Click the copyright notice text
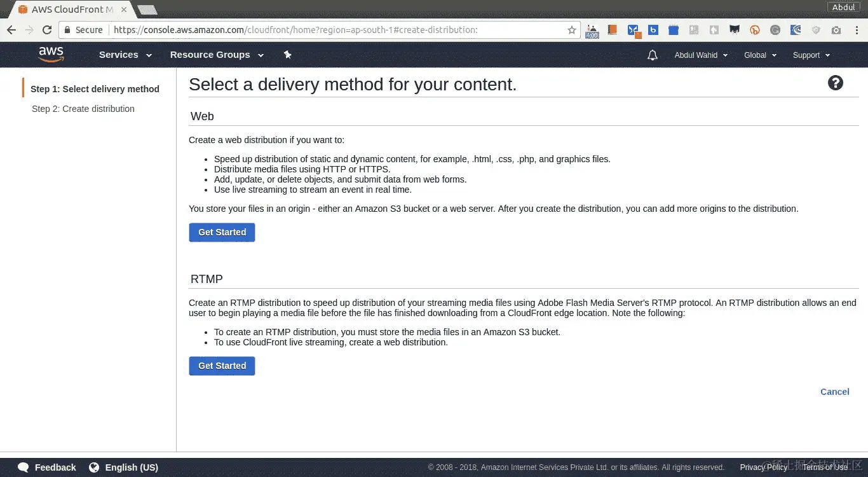The width and height of the screenshot is (868, 477). coord(576,467)
